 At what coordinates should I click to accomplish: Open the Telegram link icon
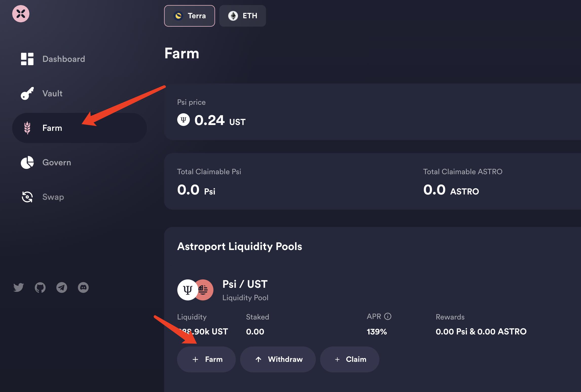(x=62, y=288)
